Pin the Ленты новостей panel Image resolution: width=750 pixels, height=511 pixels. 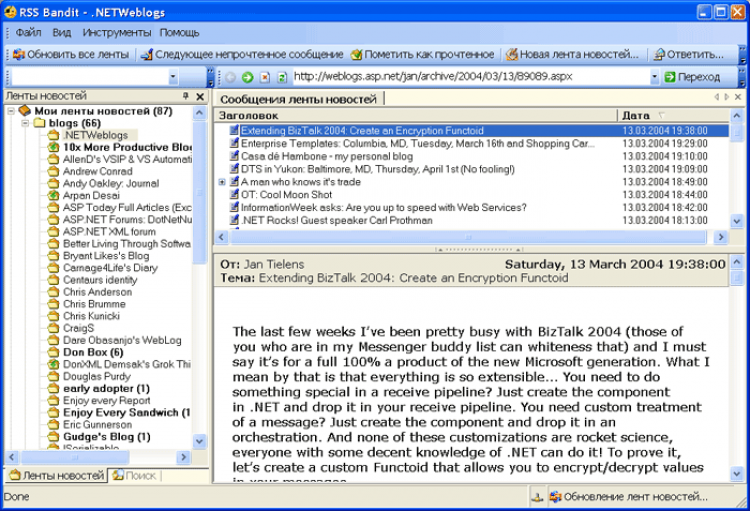point(186,96)
